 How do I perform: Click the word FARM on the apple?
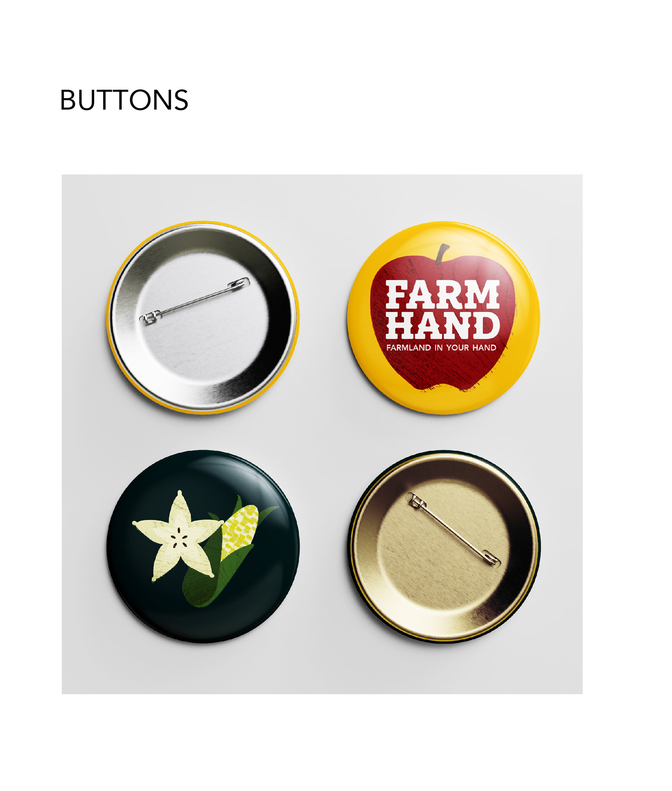click(442, 294)
